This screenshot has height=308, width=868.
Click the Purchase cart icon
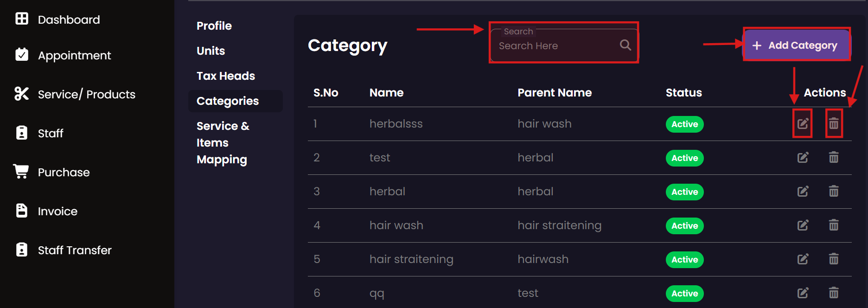pyautogui.click(x=21, y=171)
